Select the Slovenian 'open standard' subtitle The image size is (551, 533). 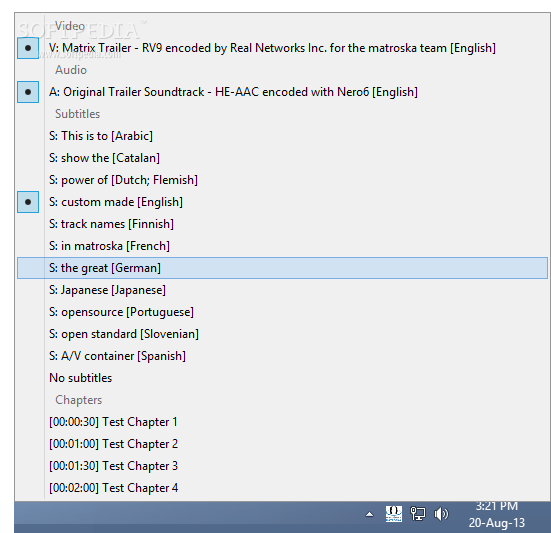point(282,334)
